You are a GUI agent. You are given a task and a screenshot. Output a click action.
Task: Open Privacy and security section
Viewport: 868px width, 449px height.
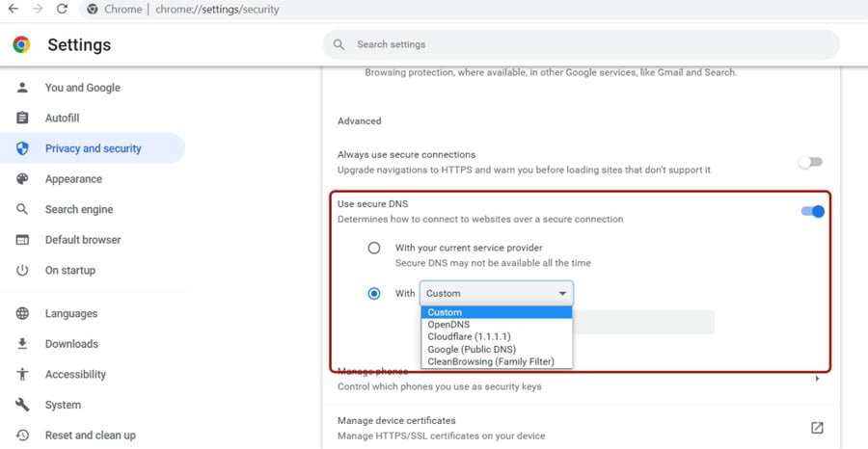click(93, 148)
